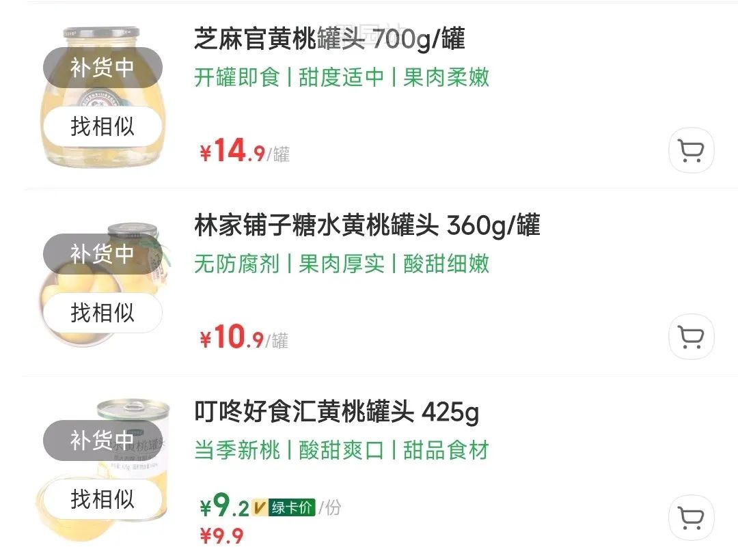
Task: Tap the 无防腐剂 | 果肉厚实 | 酸甜细嫩 tagline
Action: click(x=342, y=264)
